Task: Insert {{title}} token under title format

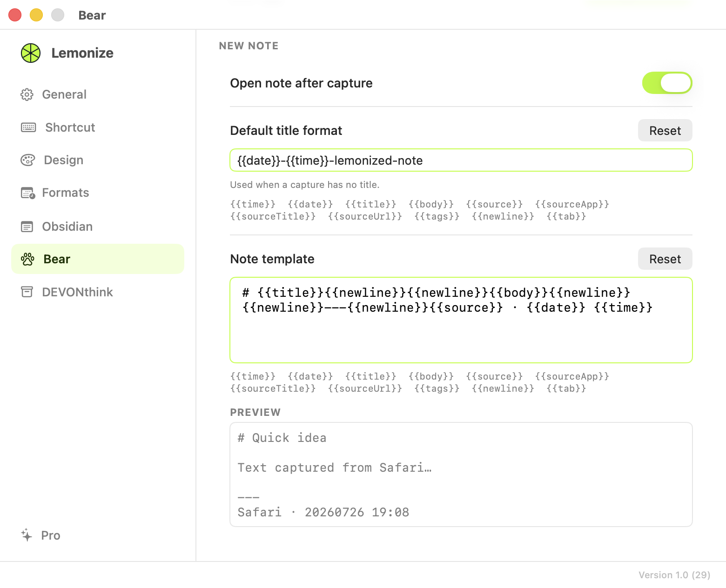Action: pyautogui.click(x=371, y=204)
